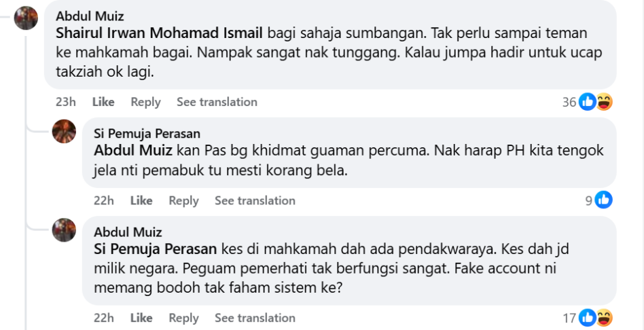
Task: Translate the top comment about sumbangan
Action: point(217,102)
